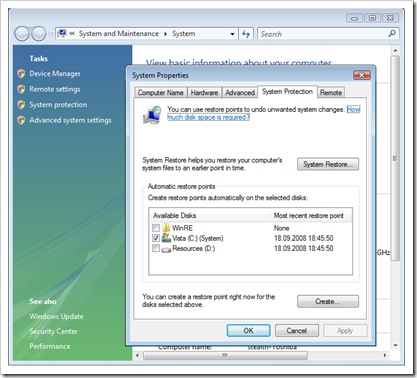Maximize the System window

372,18
